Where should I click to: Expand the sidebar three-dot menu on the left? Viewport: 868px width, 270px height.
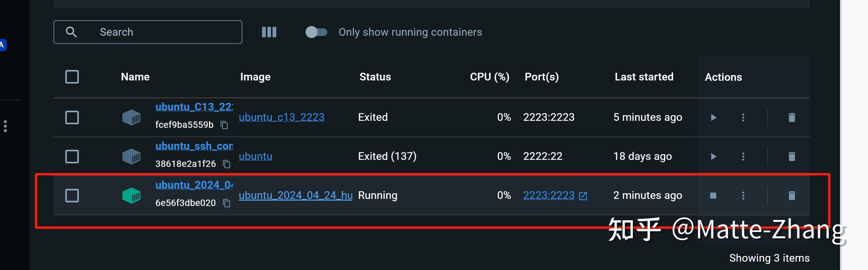5,126
